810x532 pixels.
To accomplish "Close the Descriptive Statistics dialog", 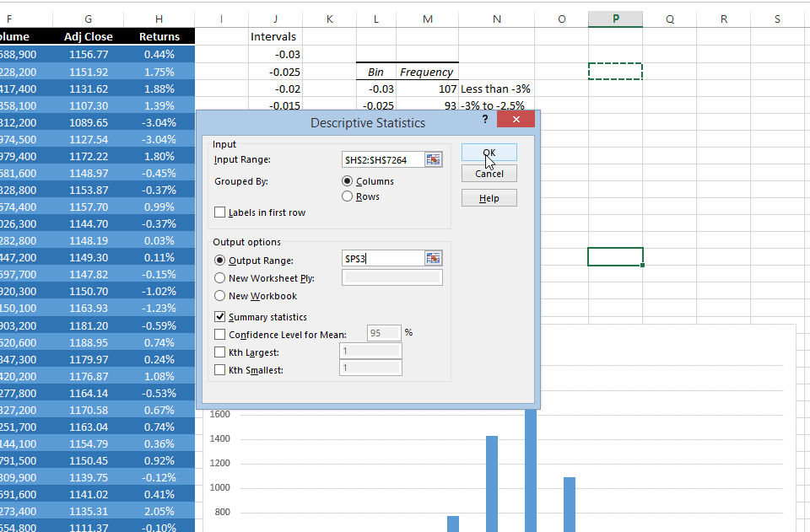I will coord(516,121).
